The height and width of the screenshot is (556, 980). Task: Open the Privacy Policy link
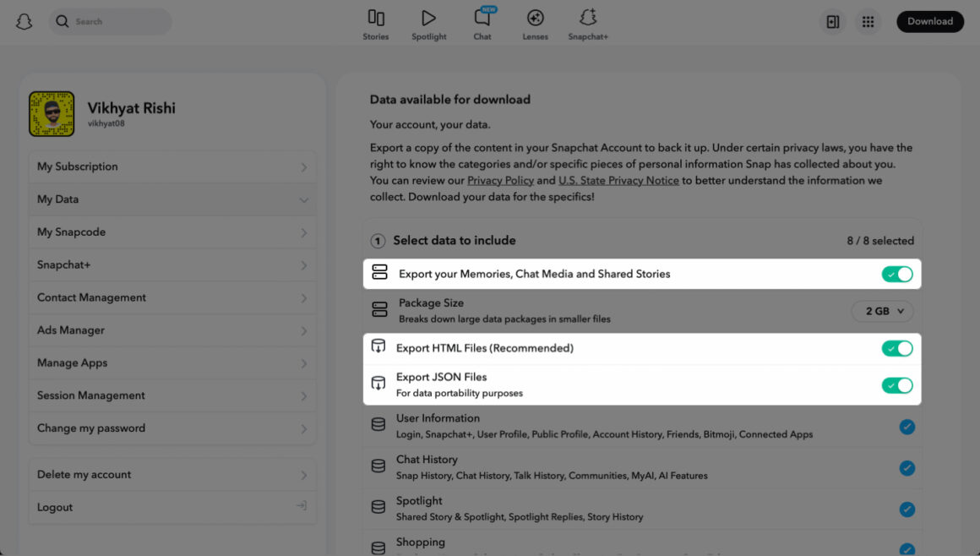[x=500, y=180]
